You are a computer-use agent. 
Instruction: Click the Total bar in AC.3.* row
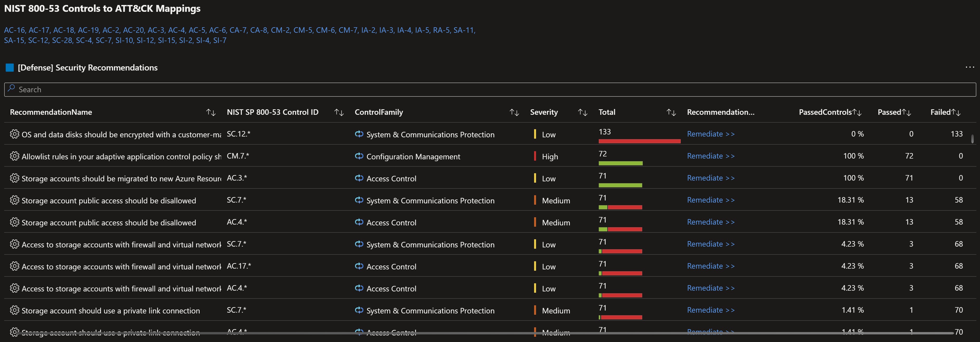pos(620,185)
